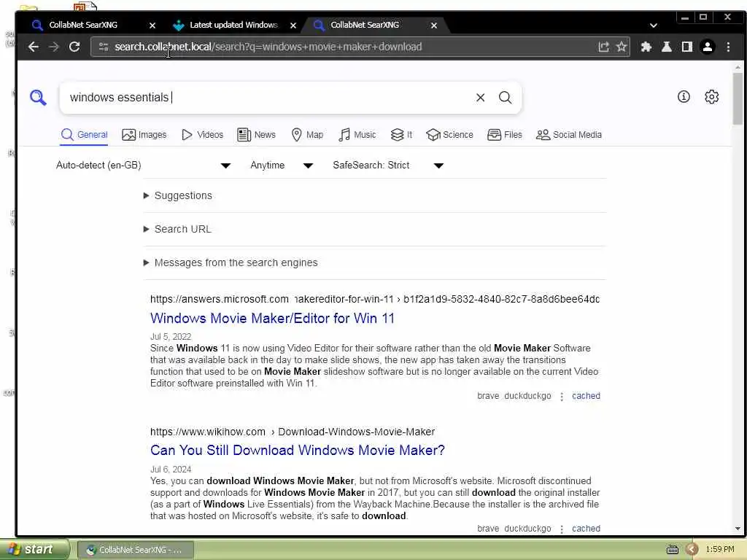Open the on-screen keyboard tray icon
Image resolution: width=747 pixels, height=560 pixels.
point(672,550)
